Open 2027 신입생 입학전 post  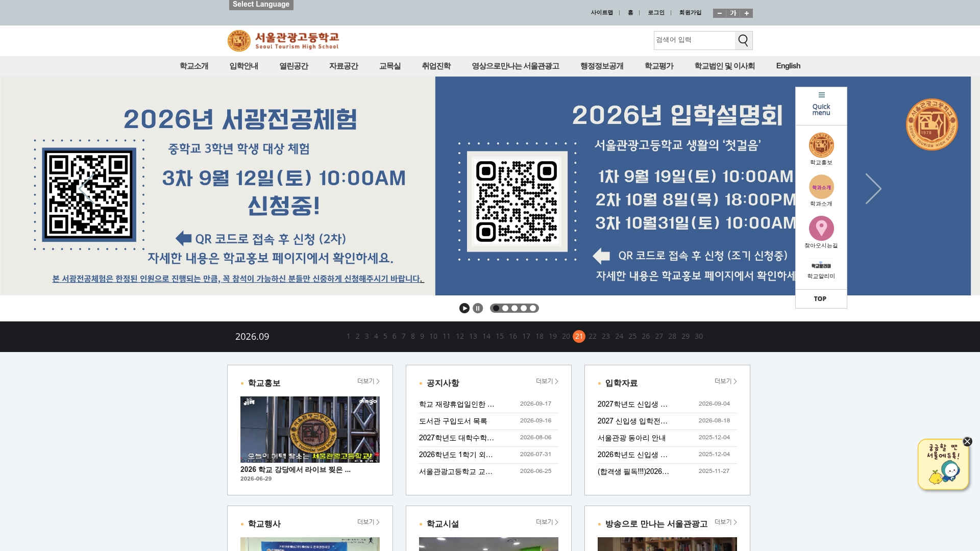[x=632, y=421]
